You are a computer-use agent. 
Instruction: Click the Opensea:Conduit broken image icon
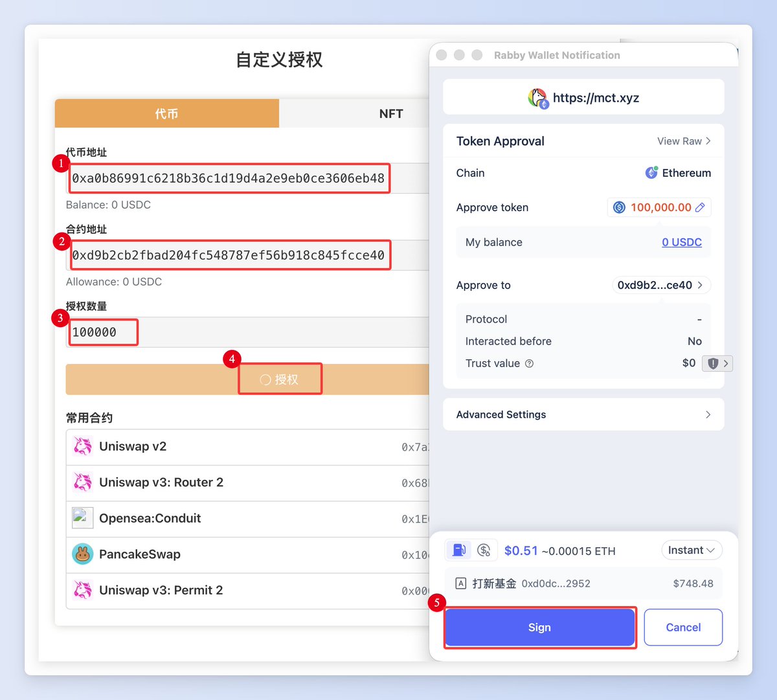click(82, 518)
